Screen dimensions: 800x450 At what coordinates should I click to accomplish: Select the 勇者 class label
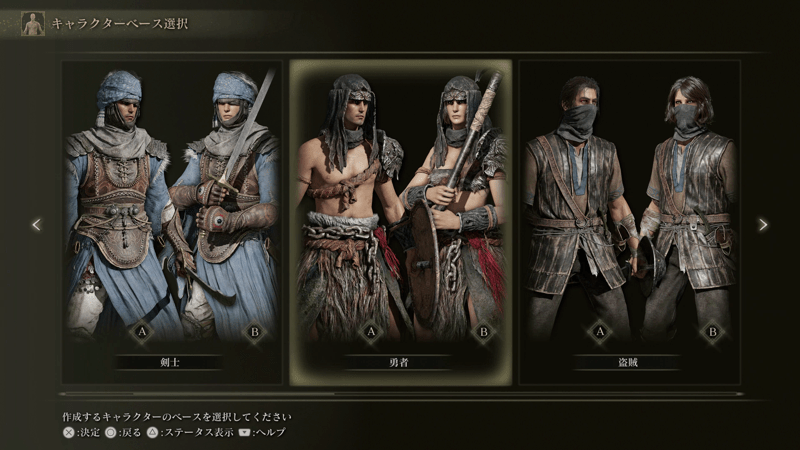tap(398, 362)
